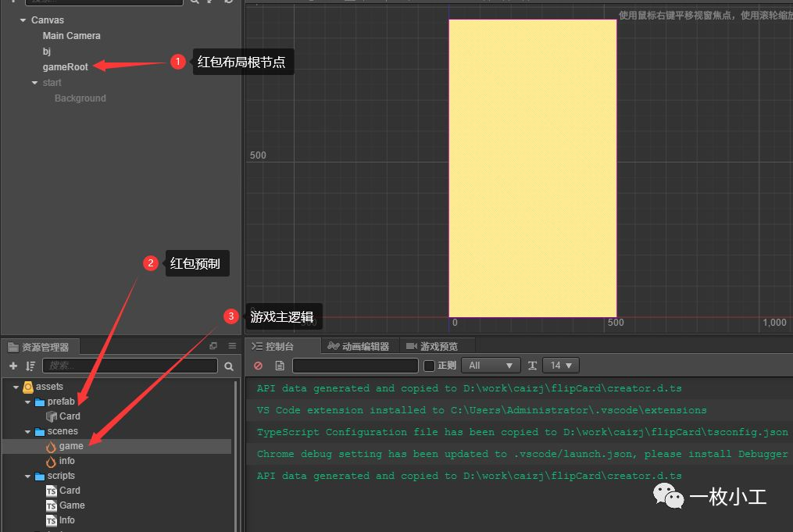Click the assets panel vertical scrollbar

(236, 455)
